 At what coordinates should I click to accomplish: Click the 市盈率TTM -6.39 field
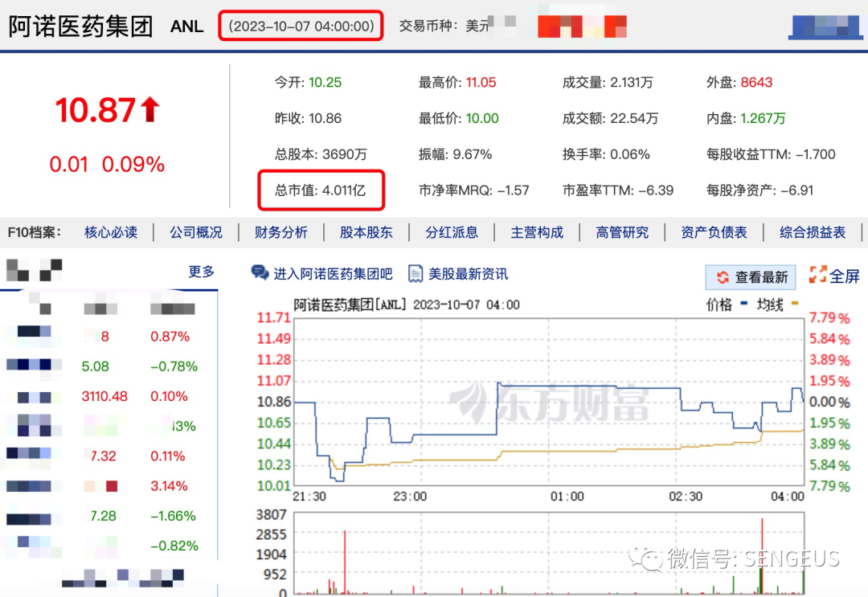pos(618,190)
